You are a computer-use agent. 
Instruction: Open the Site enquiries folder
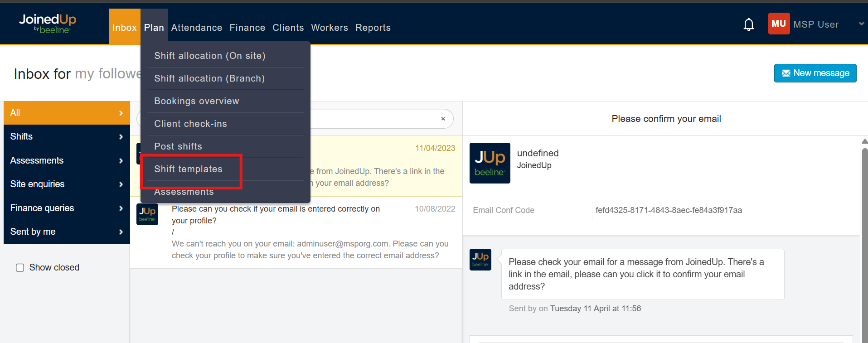click(67, 184)
